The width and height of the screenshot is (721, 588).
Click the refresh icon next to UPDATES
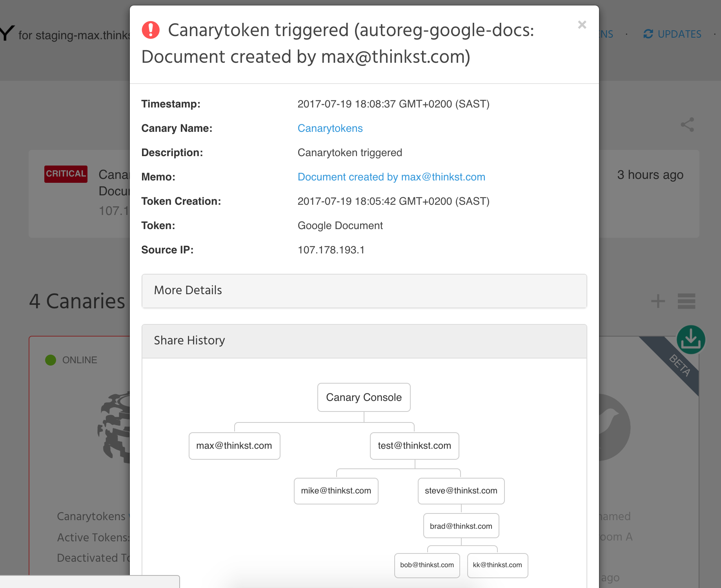pyautogui.click(x=648, y=34)
